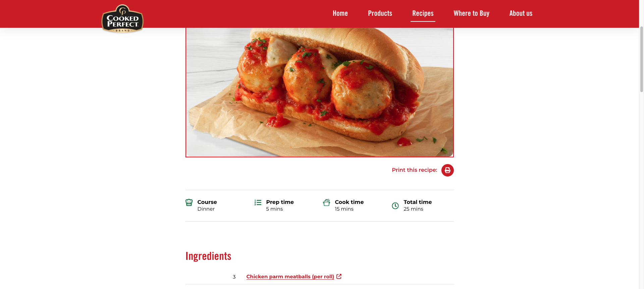This screenshot has height=289, width=644.
Task: Open Chicken parm meatballs product link
Action: (290, 277)
